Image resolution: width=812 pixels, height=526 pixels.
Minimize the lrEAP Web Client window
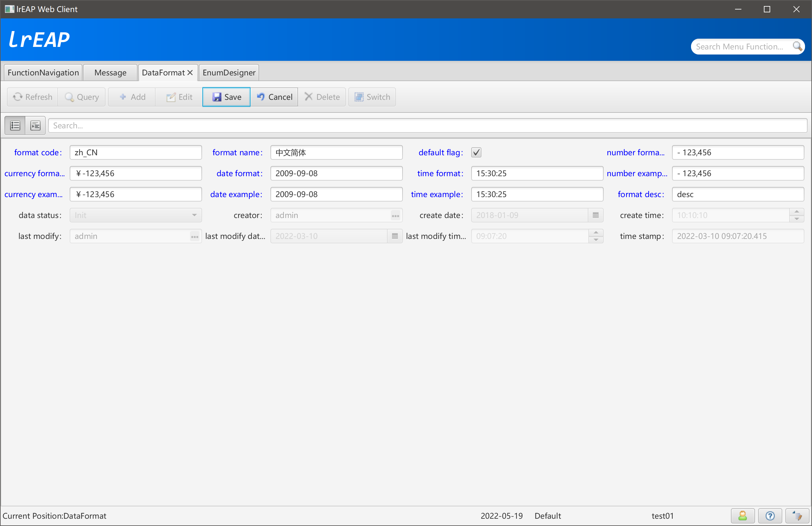[738, 9]
